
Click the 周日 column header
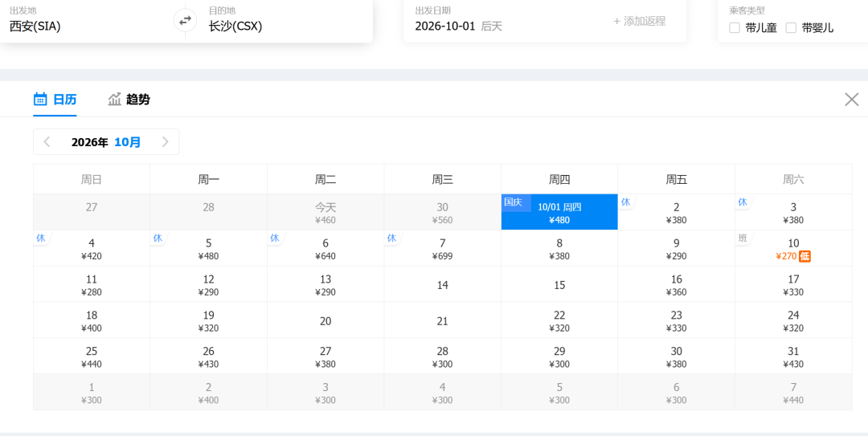[x=92, y=179]
